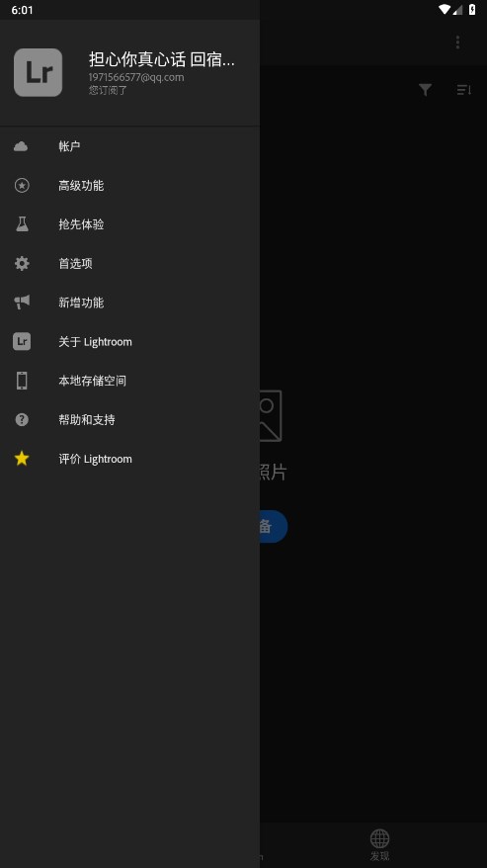Click the filter funnel icon

coord(425,90)
